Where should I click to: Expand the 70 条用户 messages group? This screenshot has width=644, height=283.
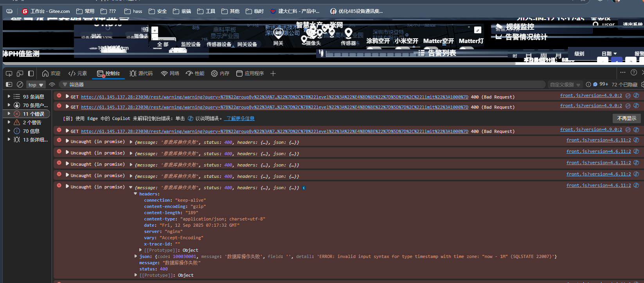9,105
